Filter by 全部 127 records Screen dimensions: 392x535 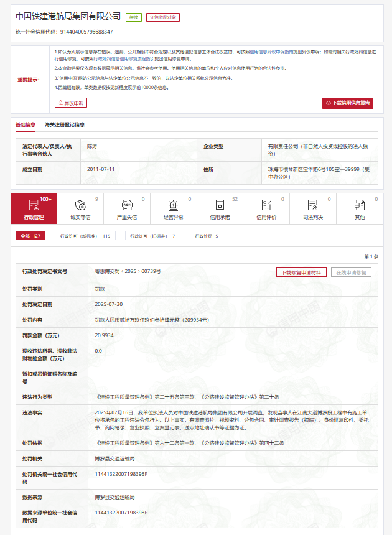[x=30, y=236]
